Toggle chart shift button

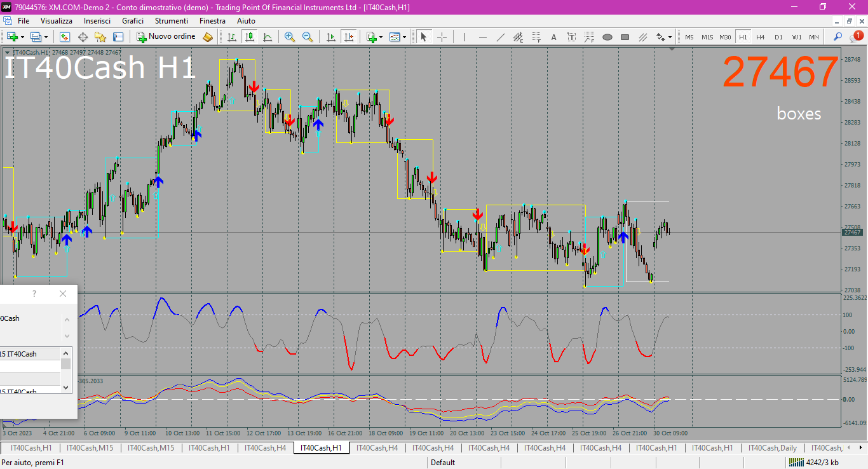click(348, 37)
